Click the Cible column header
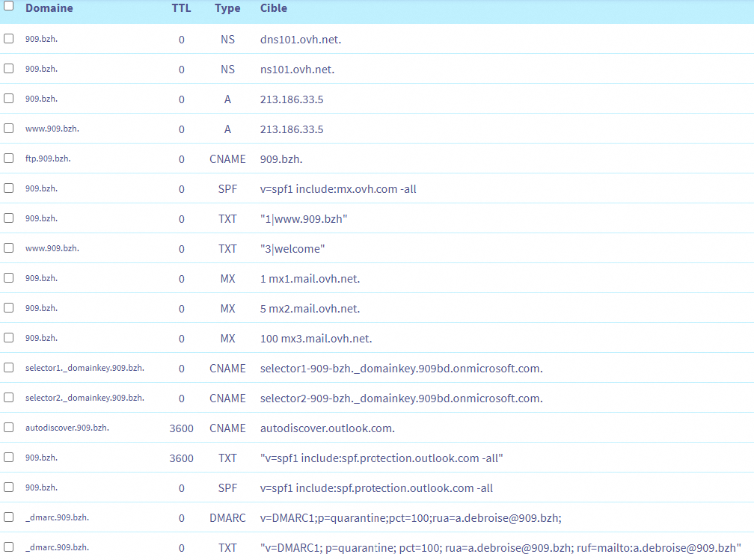 tap(274, 8)
